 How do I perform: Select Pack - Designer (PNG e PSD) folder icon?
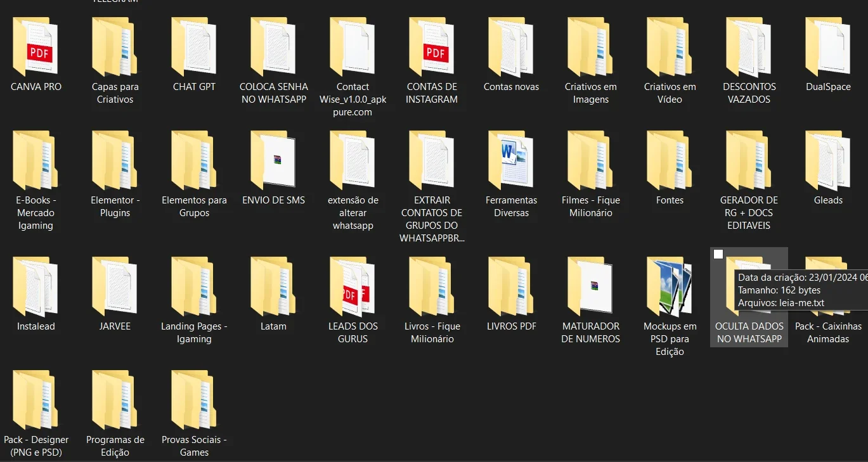[x=36, y=399]
